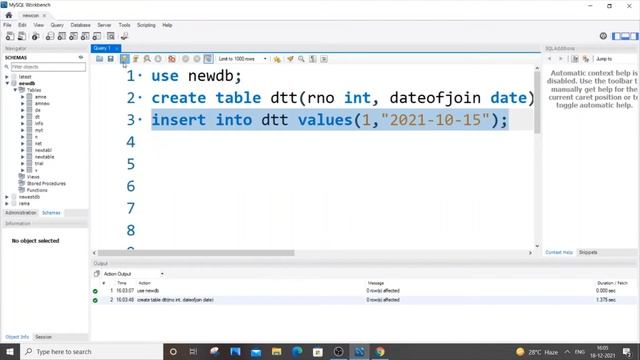Open the Edit menu
Image resolution: width=640 pixels, height=360 pixels.
pyautogui.click(x=22, y=25)
